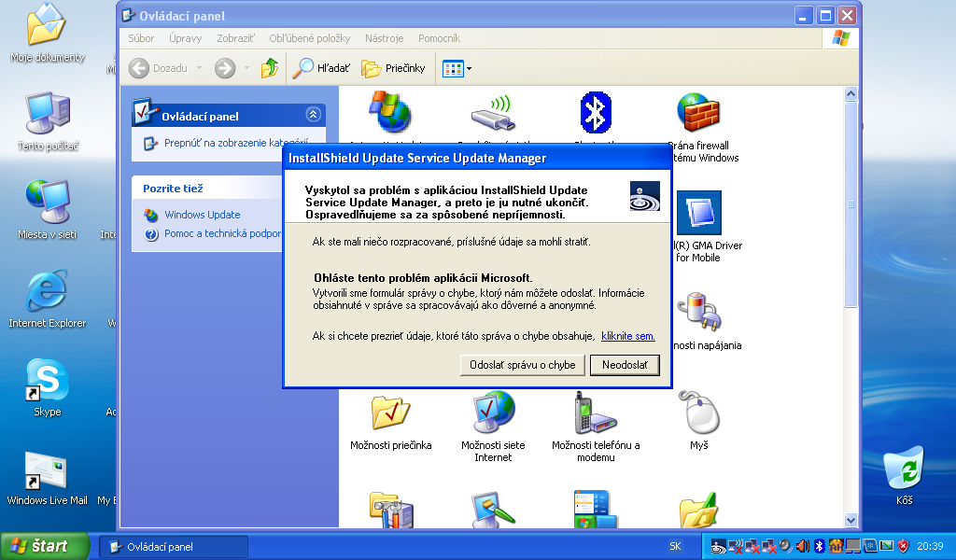Viewport: 956px width, 560px height.
Task: Click the kliknite sem link
Action: click(x=628, y=336)
